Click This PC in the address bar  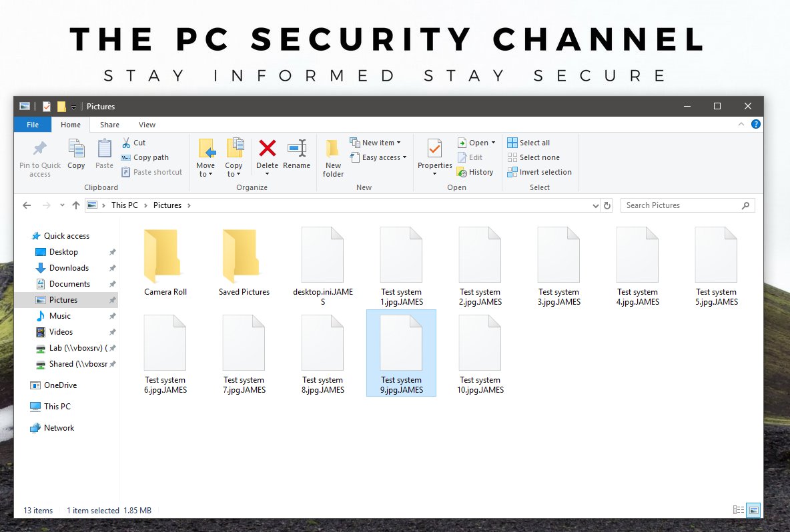[125, 205]
